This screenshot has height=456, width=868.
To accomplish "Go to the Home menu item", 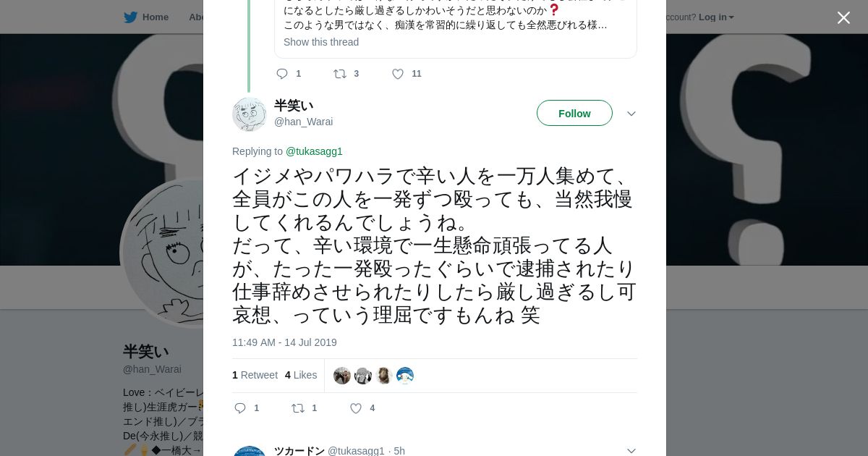I will (x=155, y=17).
